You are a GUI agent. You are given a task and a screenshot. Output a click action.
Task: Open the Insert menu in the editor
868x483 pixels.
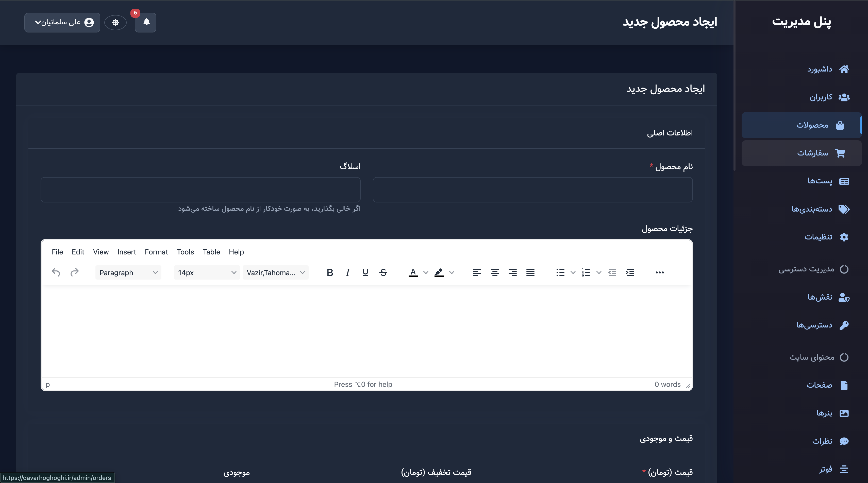126,252
